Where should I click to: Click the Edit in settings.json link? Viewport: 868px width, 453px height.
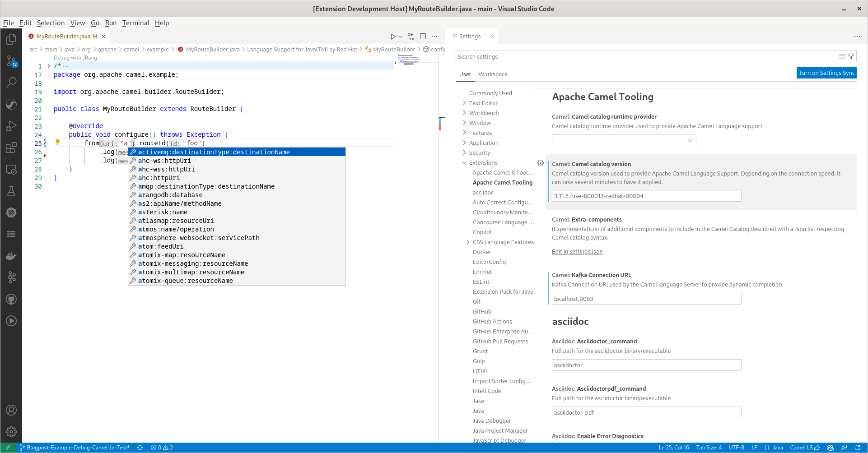(577, 252)
